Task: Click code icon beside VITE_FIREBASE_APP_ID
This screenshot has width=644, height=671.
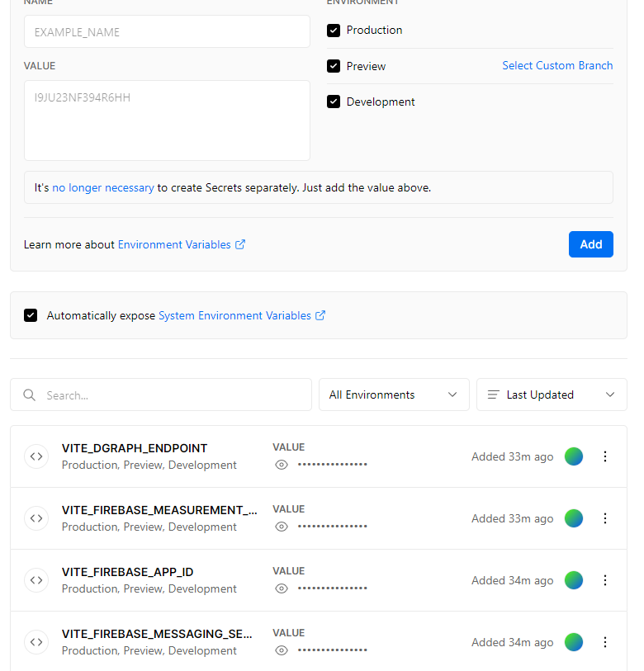Action: tap(36, 580)
